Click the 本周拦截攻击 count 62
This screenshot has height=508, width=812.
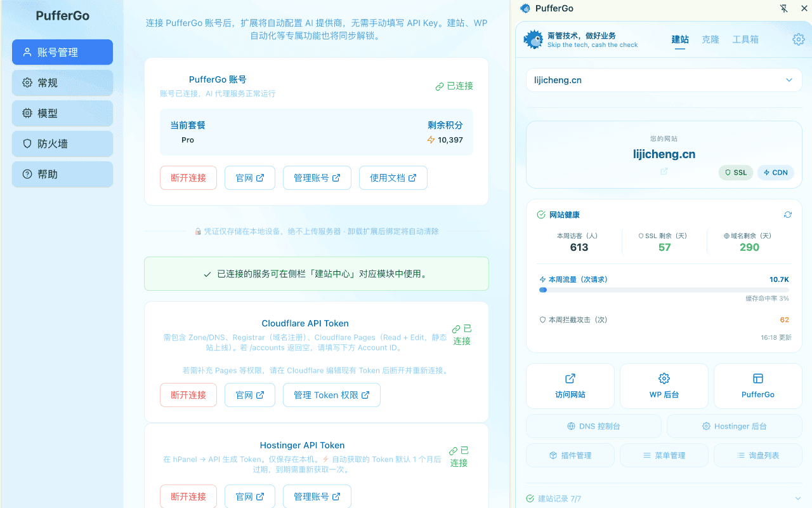coord(785,319)
